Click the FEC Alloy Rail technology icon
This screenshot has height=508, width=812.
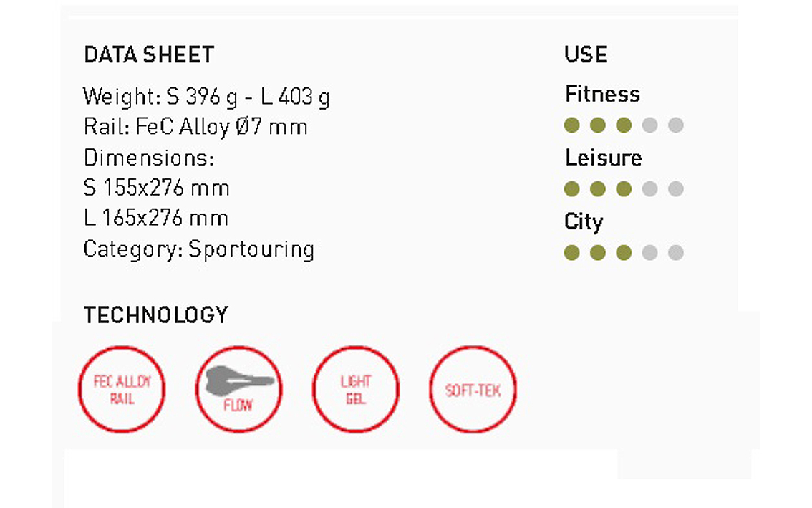point(121,390)
